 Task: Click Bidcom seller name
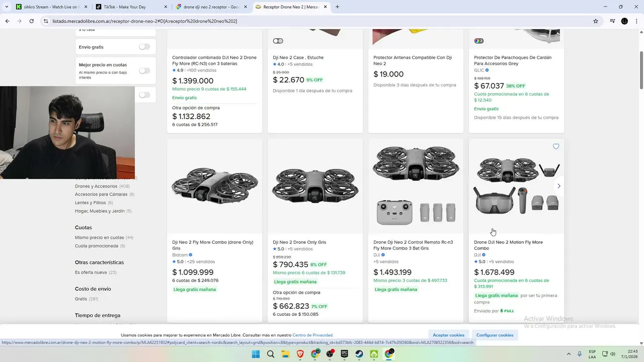click(x=180, y=255)
